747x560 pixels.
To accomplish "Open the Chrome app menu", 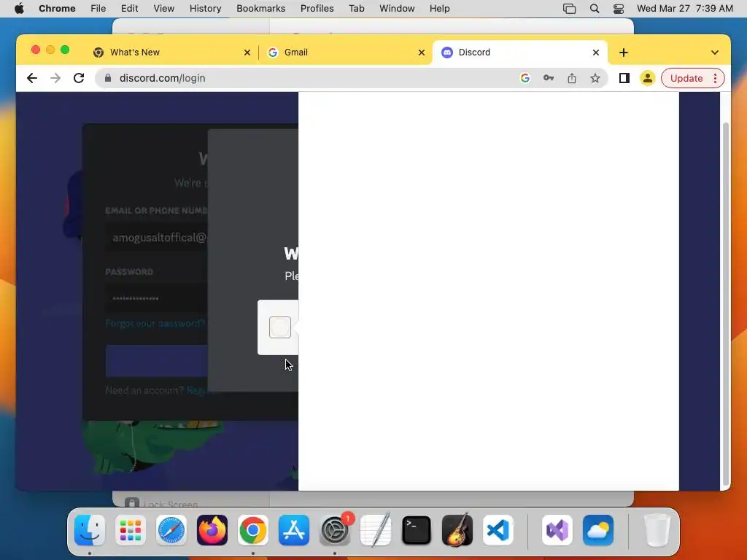I will pyautogui.click(x=57, y=9).
